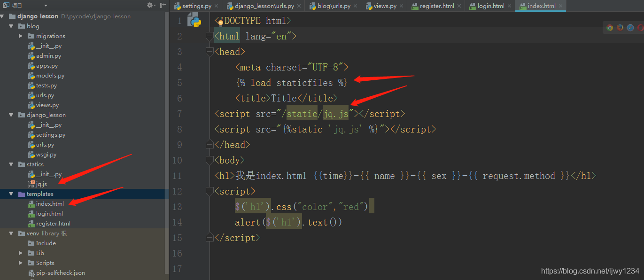This screenshot has width=644, height=280.
Task: Close the views.py editor tab
Action: pyautogui.click(x=402, y=6)
